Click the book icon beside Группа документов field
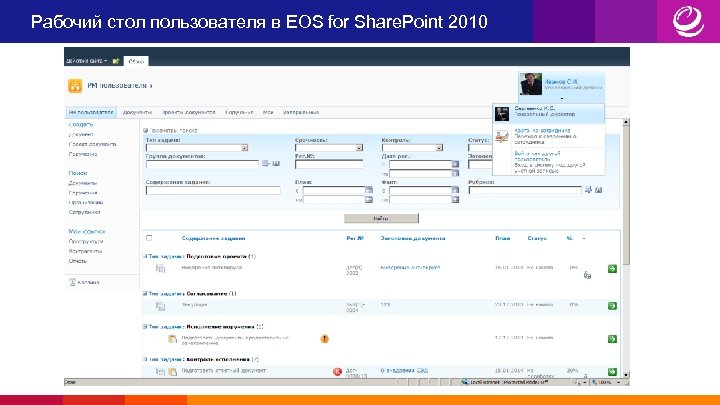720x405 pixels. [x=276, y=163]
